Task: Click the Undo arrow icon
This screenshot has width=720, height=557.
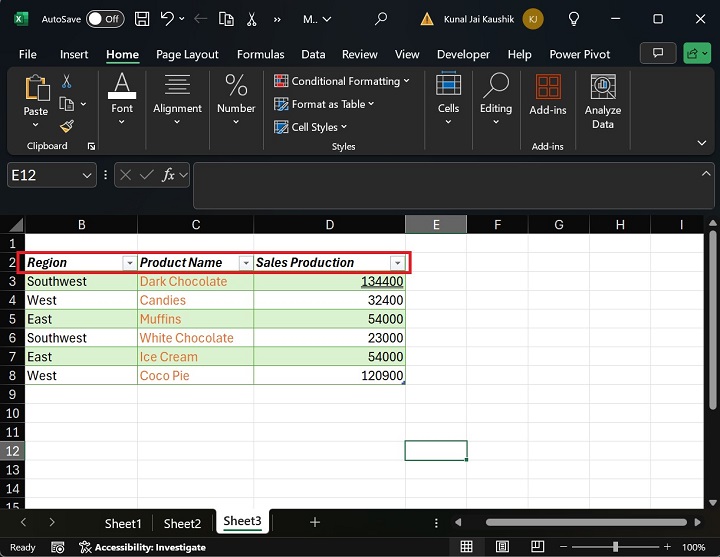Action: pos(167,19)
